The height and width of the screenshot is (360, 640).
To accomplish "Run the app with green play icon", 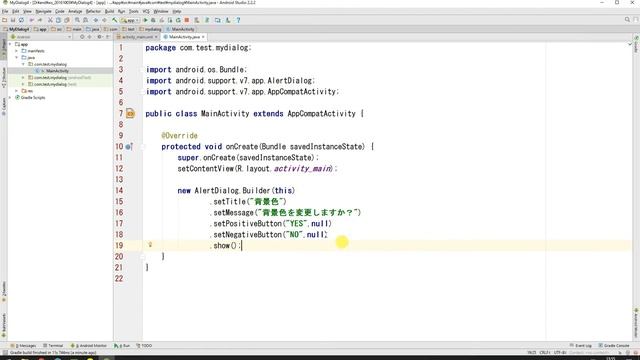I will [145, 20].
